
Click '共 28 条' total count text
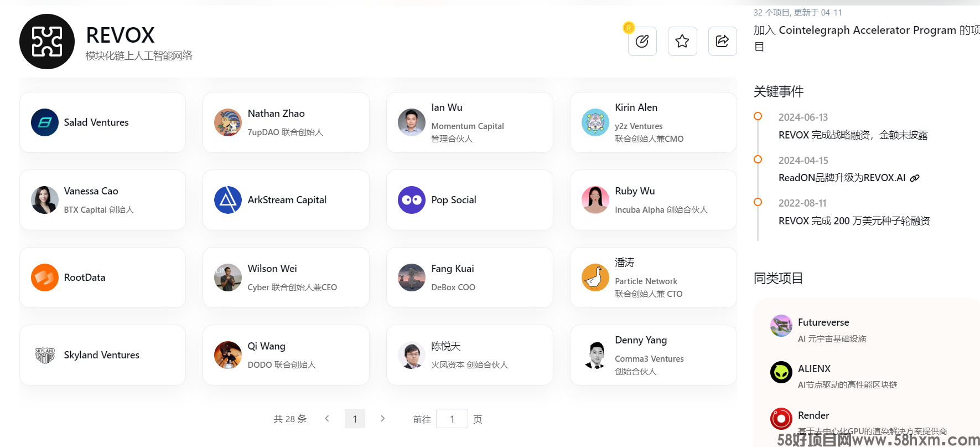[290, 419]
